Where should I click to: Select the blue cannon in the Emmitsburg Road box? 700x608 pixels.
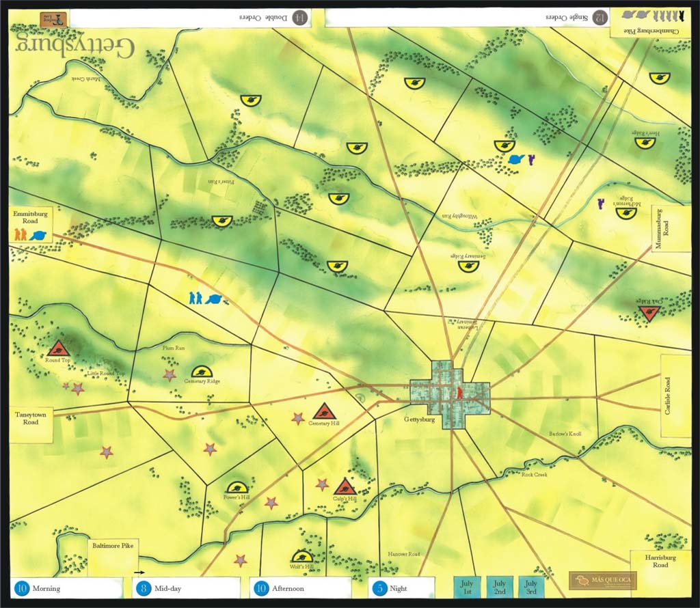38,235
